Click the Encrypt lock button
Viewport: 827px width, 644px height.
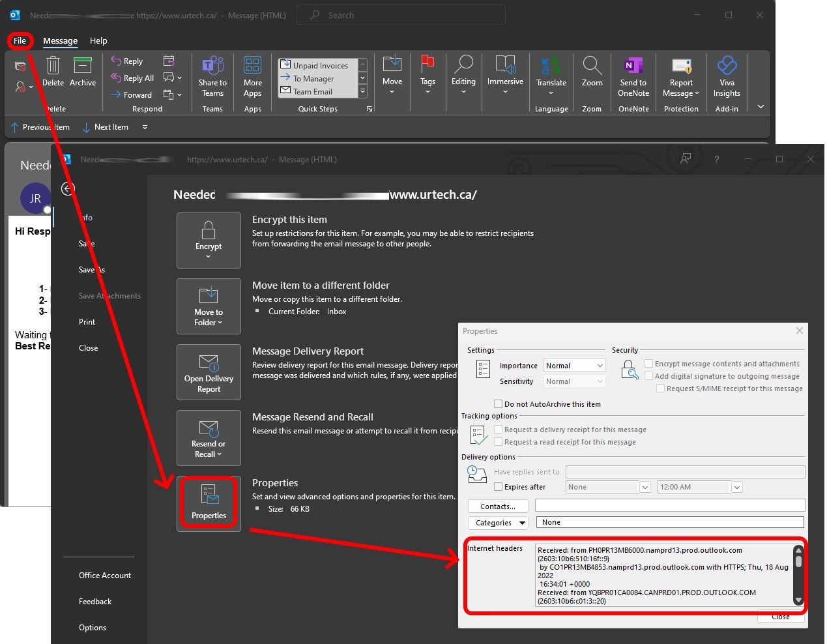point(209,239)
